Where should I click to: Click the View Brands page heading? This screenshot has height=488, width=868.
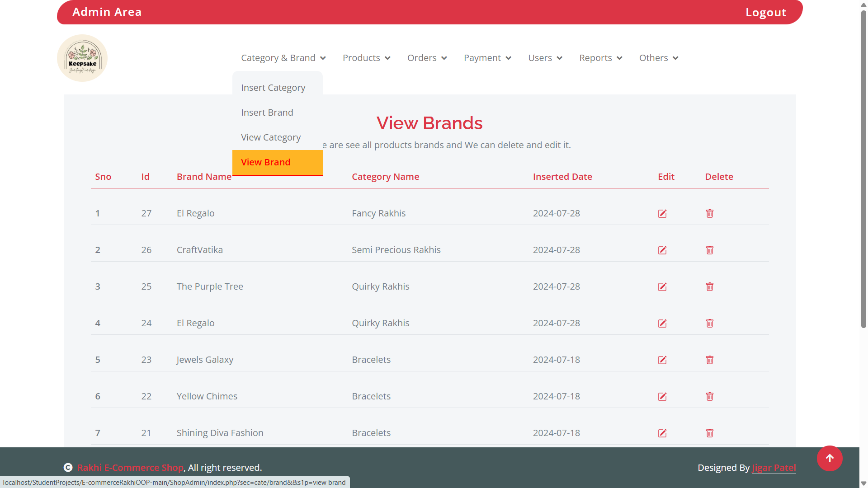pyautogui.click(x=429, y=123)
